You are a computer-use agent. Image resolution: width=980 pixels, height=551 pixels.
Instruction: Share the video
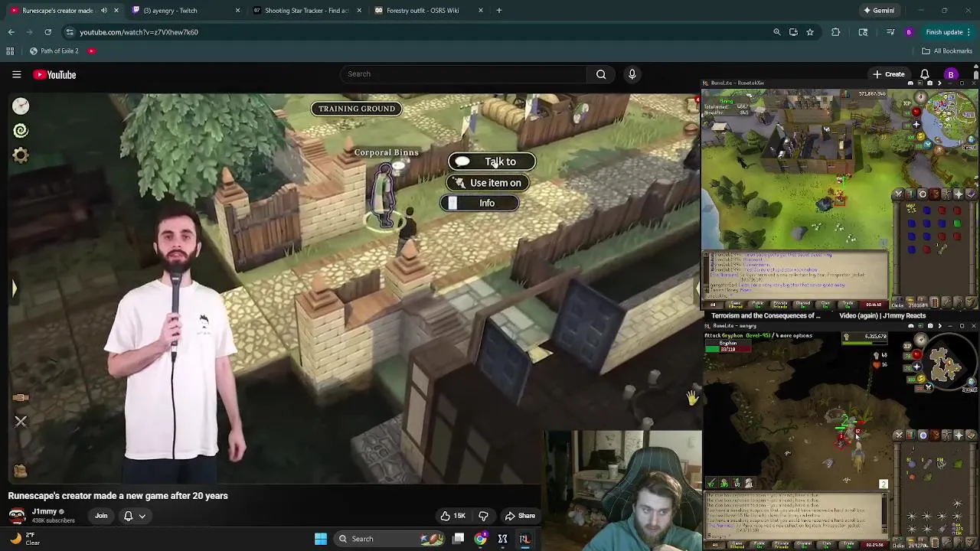point(520,516)
